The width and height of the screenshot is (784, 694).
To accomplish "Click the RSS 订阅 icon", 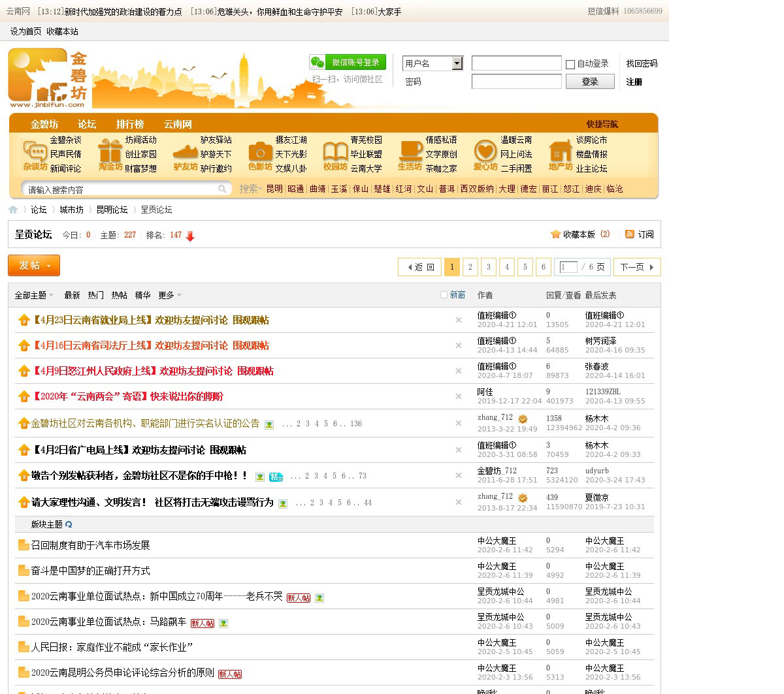I will point(630,234).
